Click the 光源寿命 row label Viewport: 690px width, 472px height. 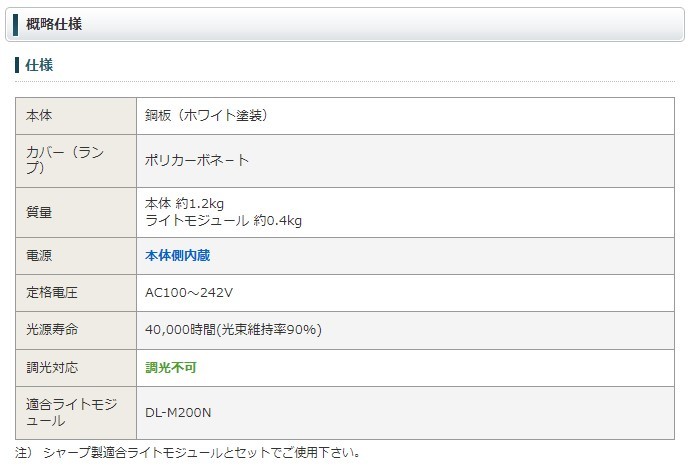point(52,329)
